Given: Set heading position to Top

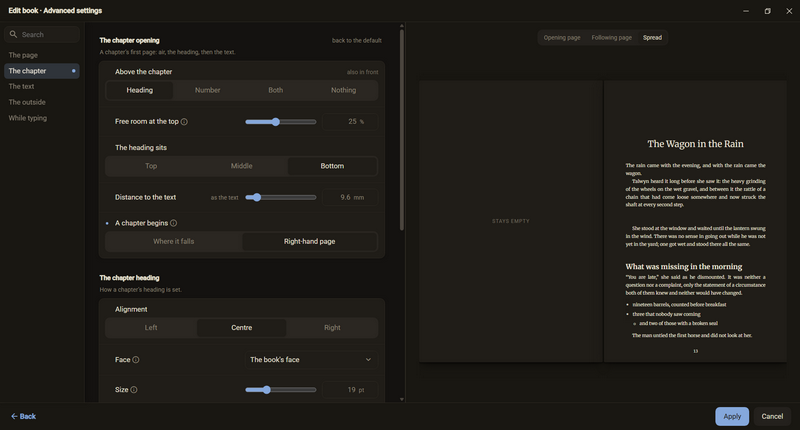Looking at the screenshot, I should point(151,166).
